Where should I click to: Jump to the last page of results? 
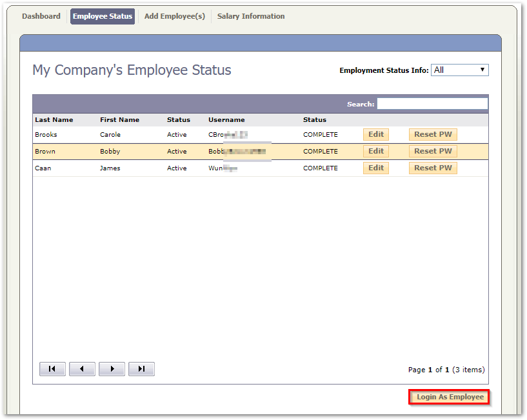tap(141, 369)
